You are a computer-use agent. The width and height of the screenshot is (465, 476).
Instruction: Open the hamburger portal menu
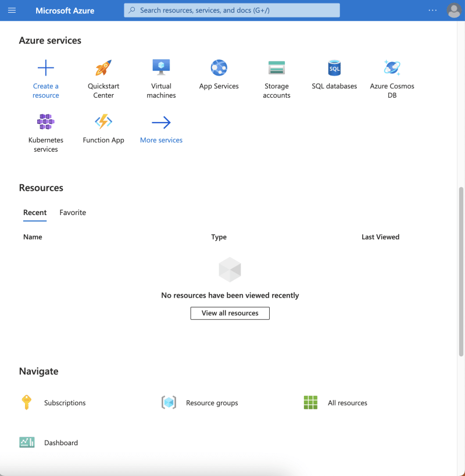pyautogui.click(x=12, y=10)
